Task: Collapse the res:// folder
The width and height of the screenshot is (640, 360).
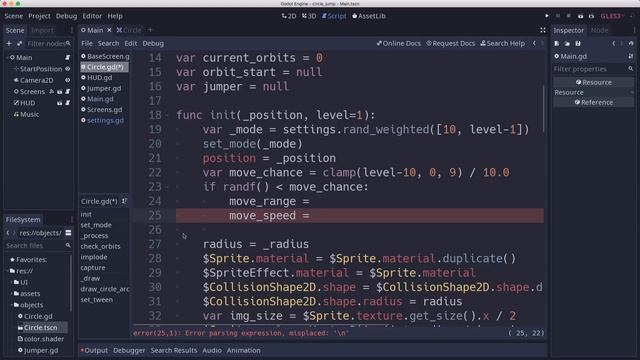Action: coord(7,271)
